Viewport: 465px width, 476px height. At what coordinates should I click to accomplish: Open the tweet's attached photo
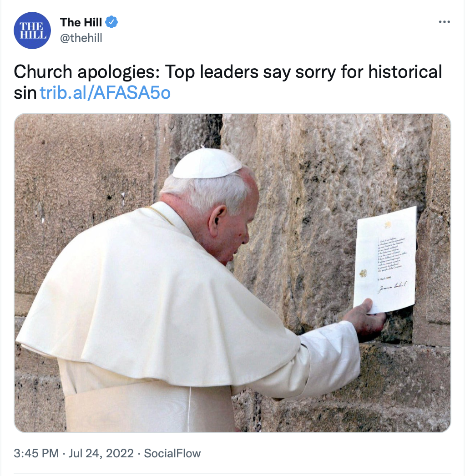pyautogui.click(x=232, y=273)
